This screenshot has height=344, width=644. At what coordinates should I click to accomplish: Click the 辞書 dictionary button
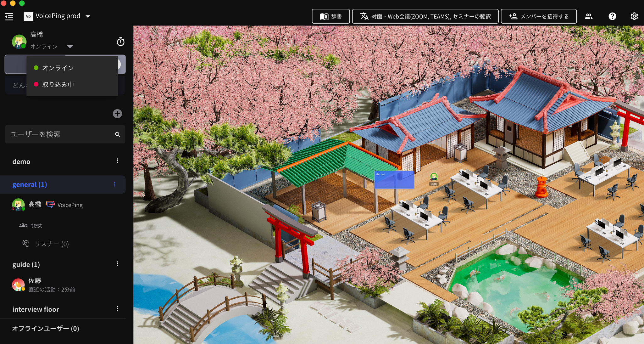tap(330, 16)
